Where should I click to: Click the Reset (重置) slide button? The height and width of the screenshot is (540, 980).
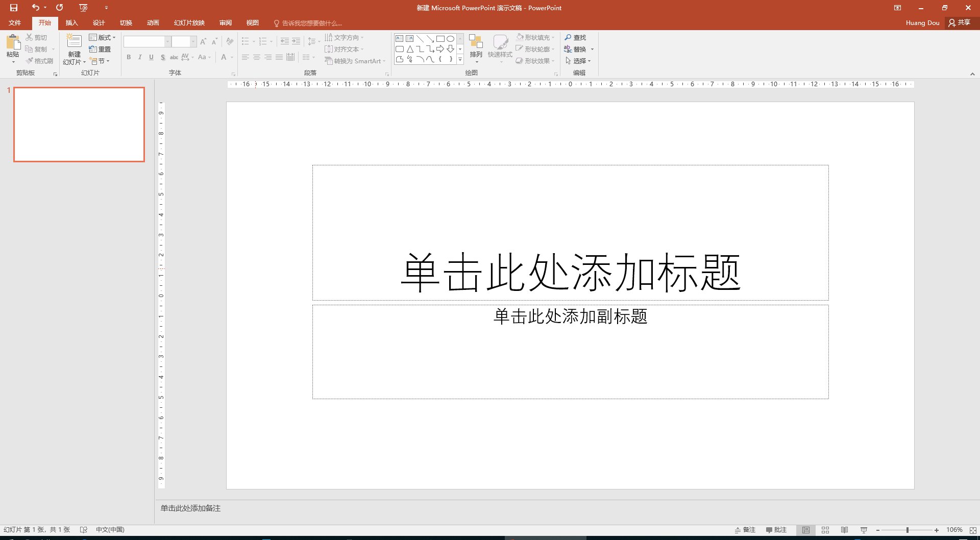tap(100, 49)
